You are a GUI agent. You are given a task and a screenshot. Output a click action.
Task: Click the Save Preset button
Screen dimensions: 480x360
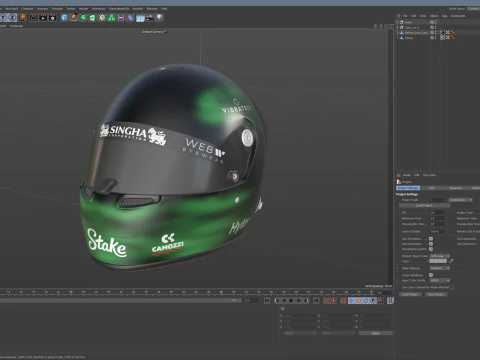[x=436, y=294]
